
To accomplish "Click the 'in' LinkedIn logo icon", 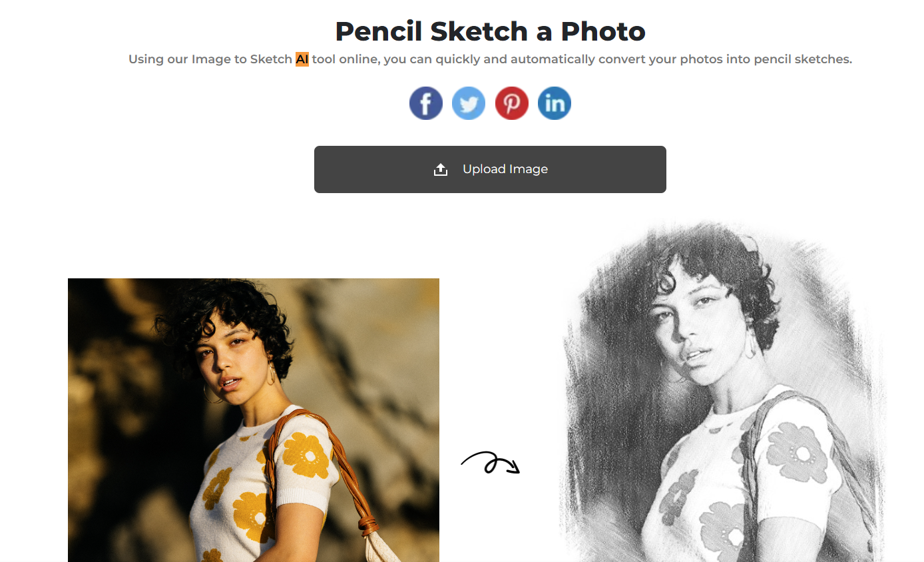I will (x=554, y=103).
